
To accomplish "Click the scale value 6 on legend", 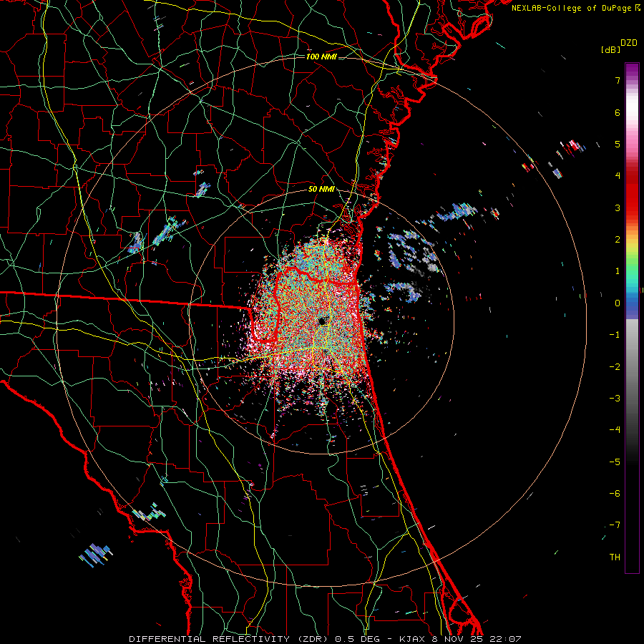I will coord(618,112).
